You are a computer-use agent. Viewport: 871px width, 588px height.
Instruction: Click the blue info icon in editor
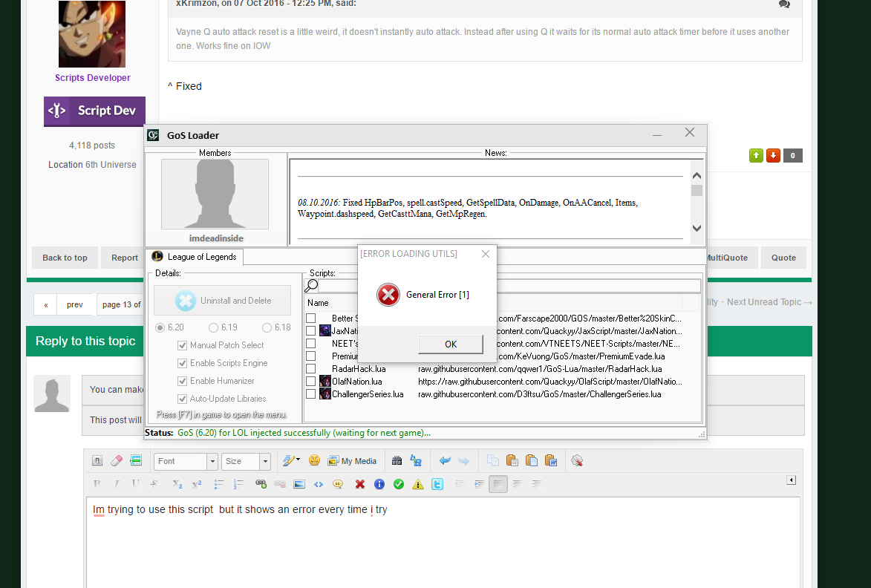[x=379, y=484]
